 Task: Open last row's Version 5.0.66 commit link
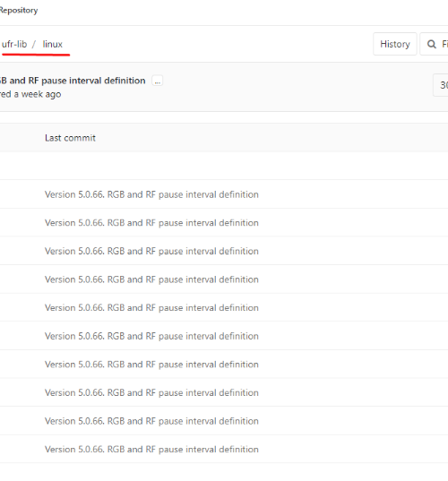click(151, 450)
